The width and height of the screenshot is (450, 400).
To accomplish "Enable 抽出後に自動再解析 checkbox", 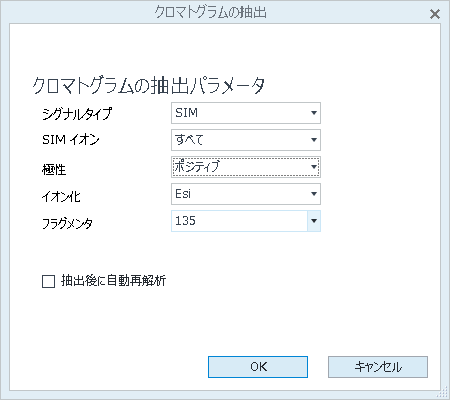I will click(48, 281).
